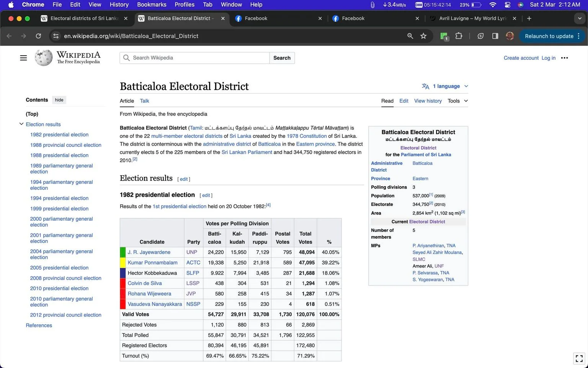Viewport: 588px width, 368px height.
Task: Click the View history link
Action: pyautogui.click(x=428, y=101)
